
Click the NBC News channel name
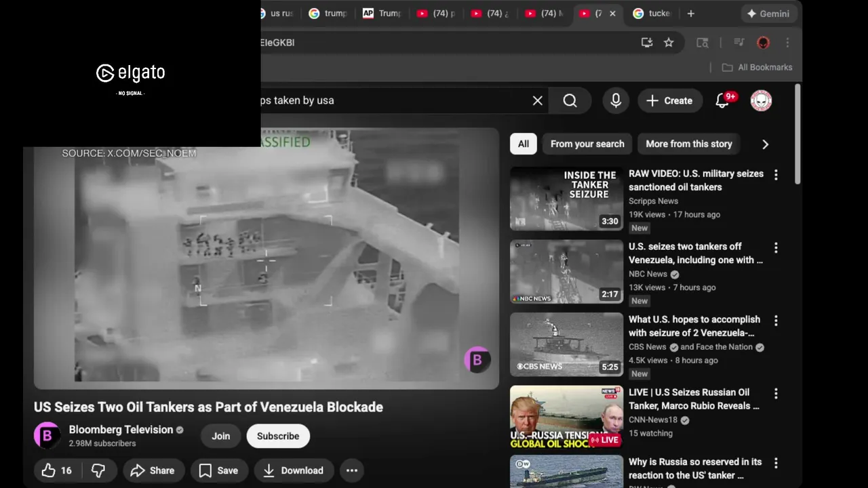[648, 274]
